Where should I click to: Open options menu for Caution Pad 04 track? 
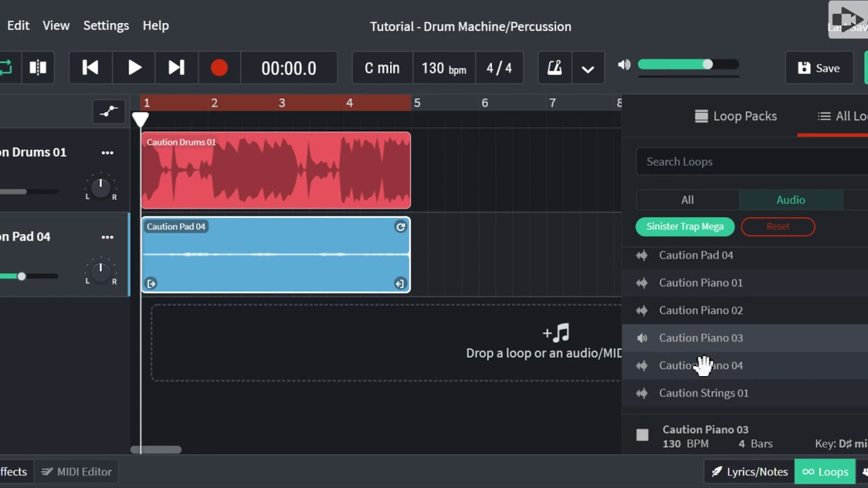coord(107,237)
